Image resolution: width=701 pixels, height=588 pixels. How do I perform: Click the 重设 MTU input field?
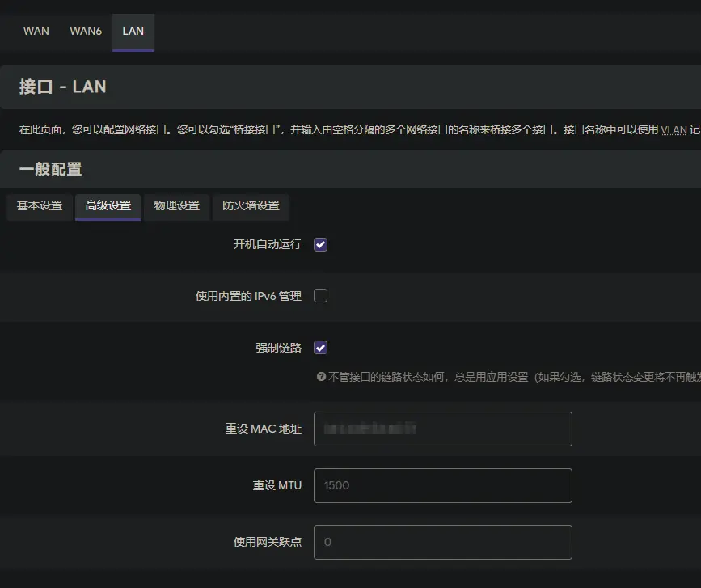[442, 486]
